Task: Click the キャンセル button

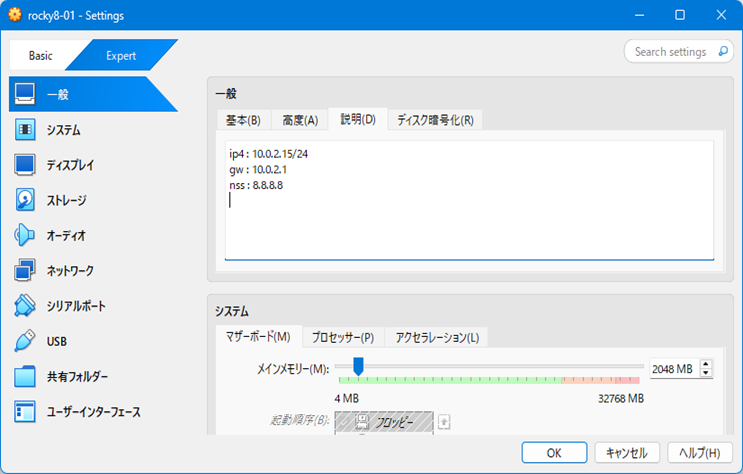Action: [x=626, y=453]
